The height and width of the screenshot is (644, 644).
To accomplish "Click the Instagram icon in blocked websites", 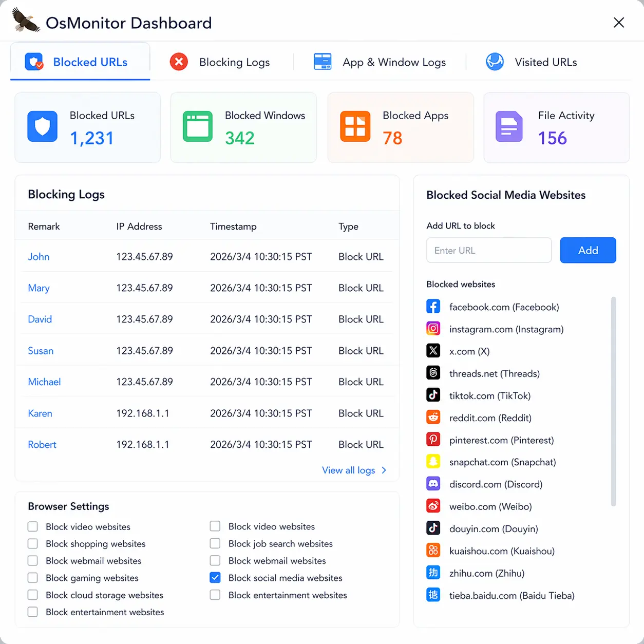I will [433, 329].
